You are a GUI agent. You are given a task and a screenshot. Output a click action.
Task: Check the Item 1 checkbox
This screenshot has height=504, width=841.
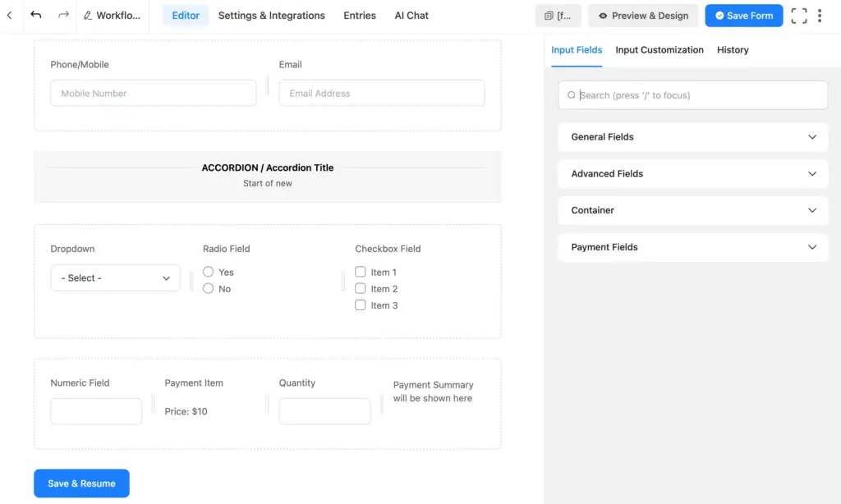361,272
